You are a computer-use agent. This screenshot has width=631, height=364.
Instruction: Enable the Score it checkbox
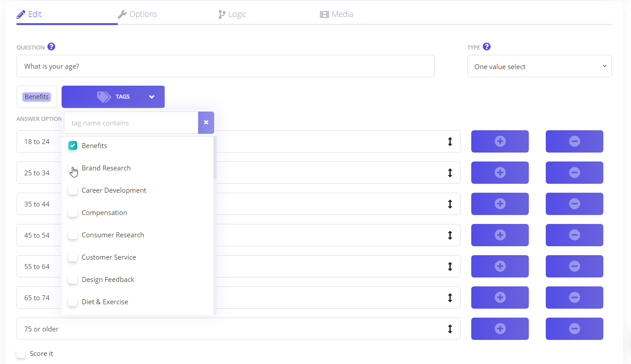21,353
